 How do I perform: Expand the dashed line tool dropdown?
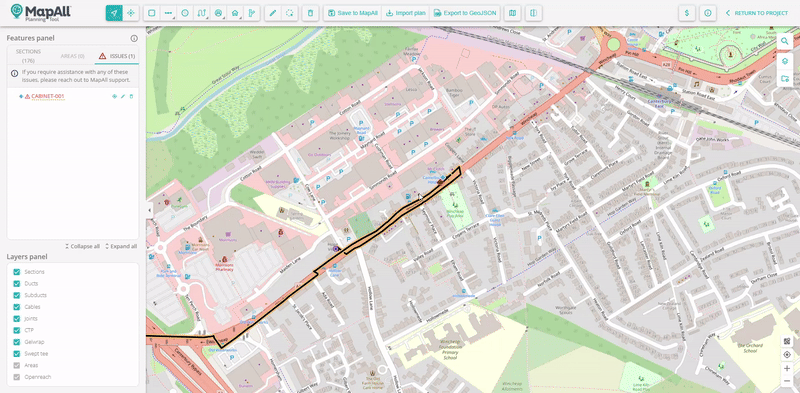[x=168, y=13]
